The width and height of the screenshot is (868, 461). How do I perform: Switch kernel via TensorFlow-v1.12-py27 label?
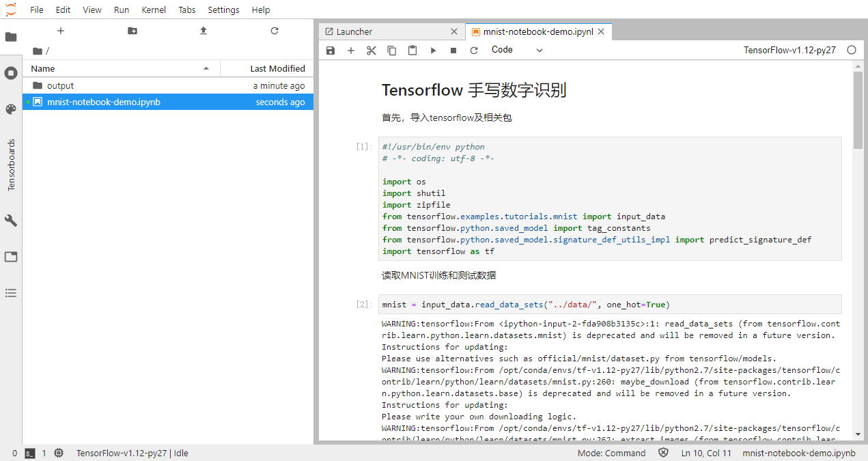click(x=789, y=50)
